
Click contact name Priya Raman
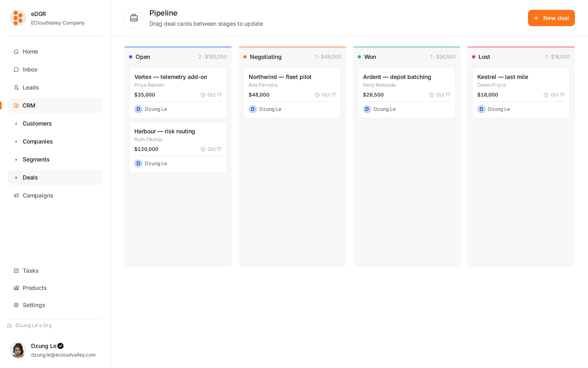click(x=149, y=85)
